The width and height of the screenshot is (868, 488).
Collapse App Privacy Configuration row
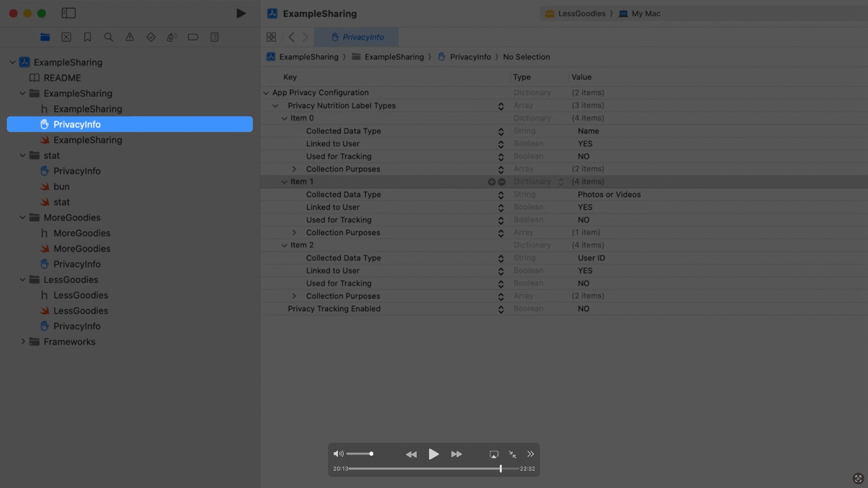pos(266,93)
